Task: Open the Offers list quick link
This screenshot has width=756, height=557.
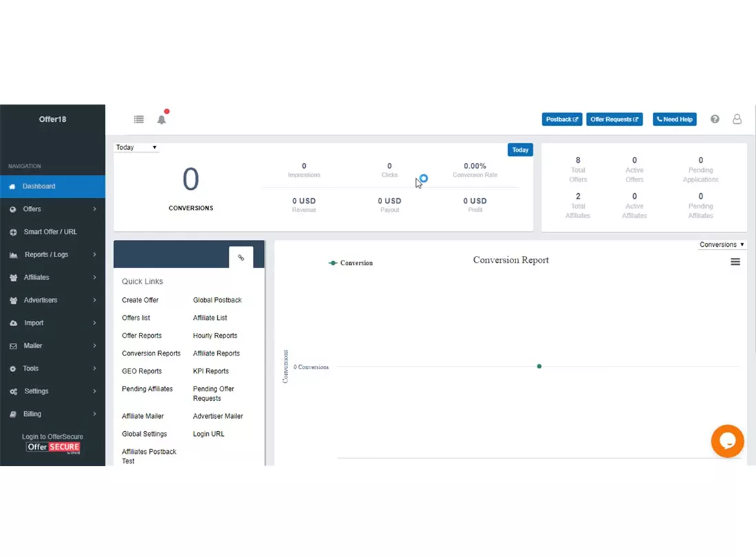Action: pyautogui.click(x=136, y=318)
